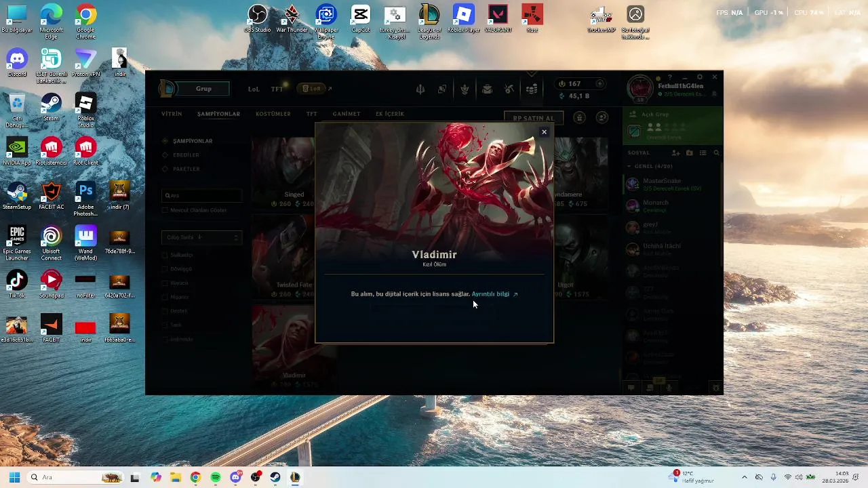868x488 pixels.
Task: Click the taskbar Ara search box
Action: tap(75, 477)
